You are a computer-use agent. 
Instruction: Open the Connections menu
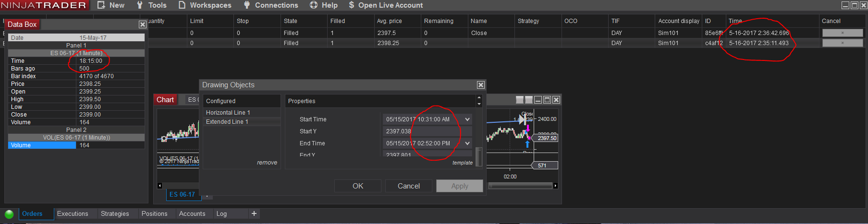pos(276,5)
